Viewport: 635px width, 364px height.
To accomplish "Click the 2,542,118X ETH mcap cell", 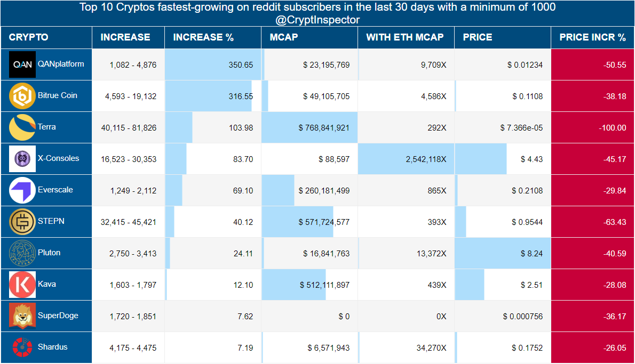I will pos(406,159).
